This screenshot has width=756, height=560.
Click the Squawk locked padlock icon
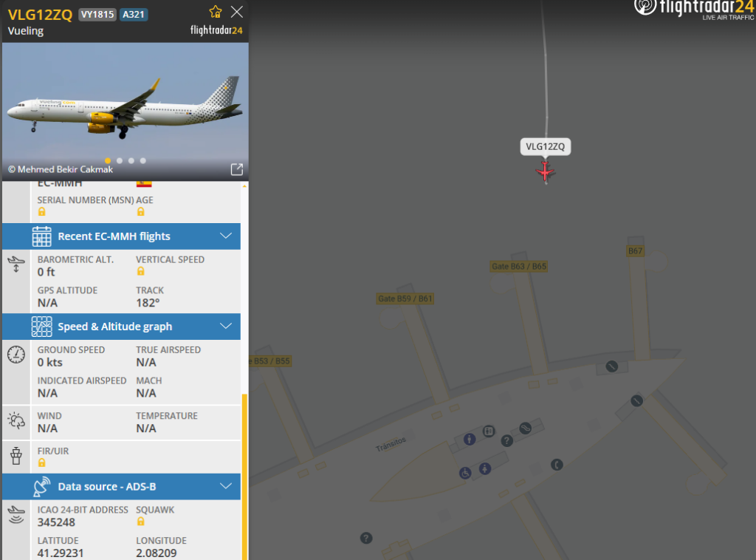point(140,522)
